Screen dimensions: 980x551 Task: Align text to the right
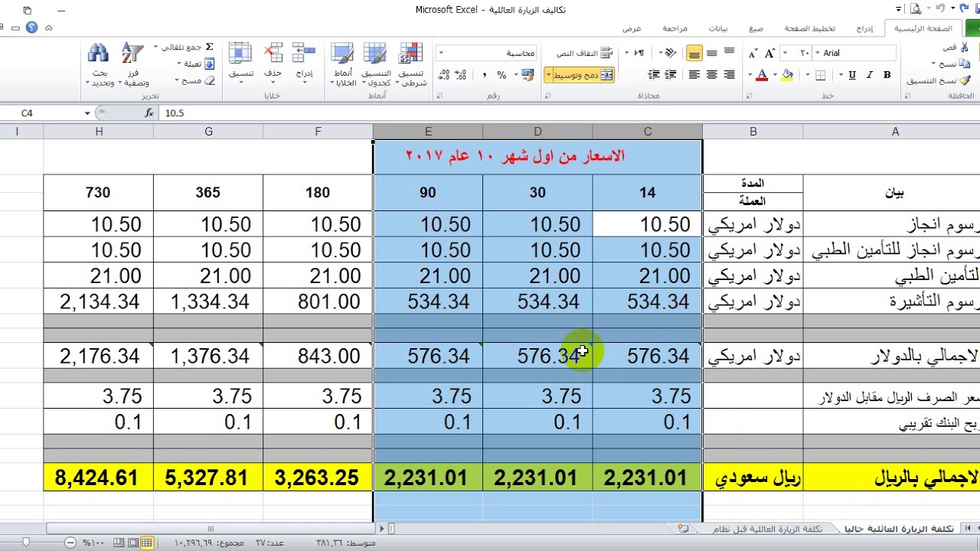click(729, 75)
